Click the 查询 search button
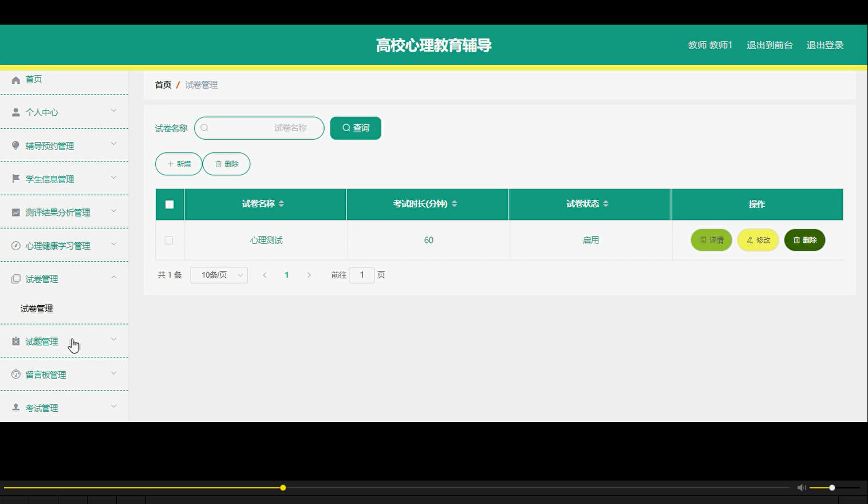This screenshot has width=868, height=504. pos(356,128)
